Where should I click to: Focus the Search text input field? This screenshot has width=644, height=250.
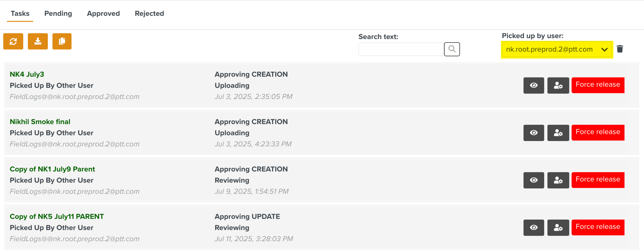[x=401, y=49]
